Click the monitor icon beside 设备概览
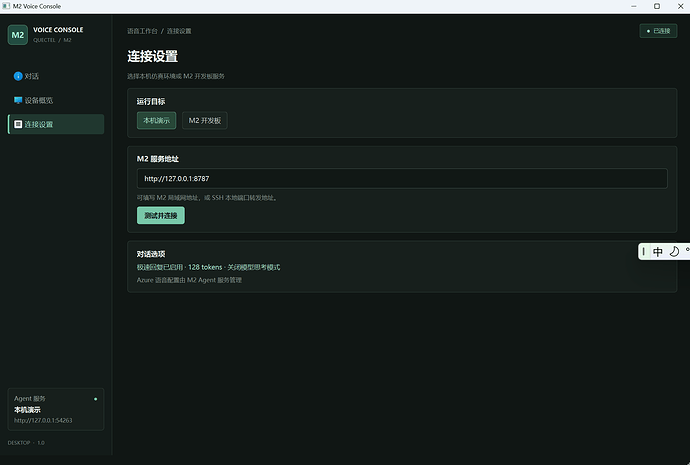The image size is (690, 465). 18,100
